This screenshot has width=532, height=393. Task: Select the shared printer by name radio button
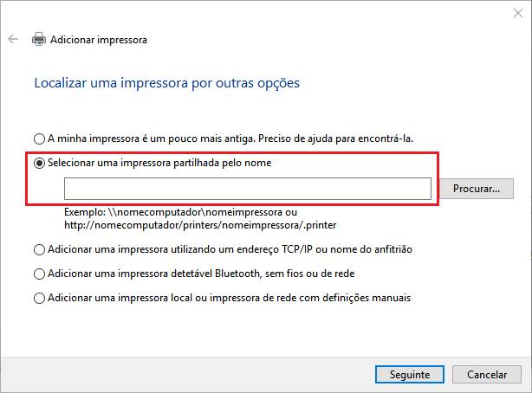(x=39, y=164)
